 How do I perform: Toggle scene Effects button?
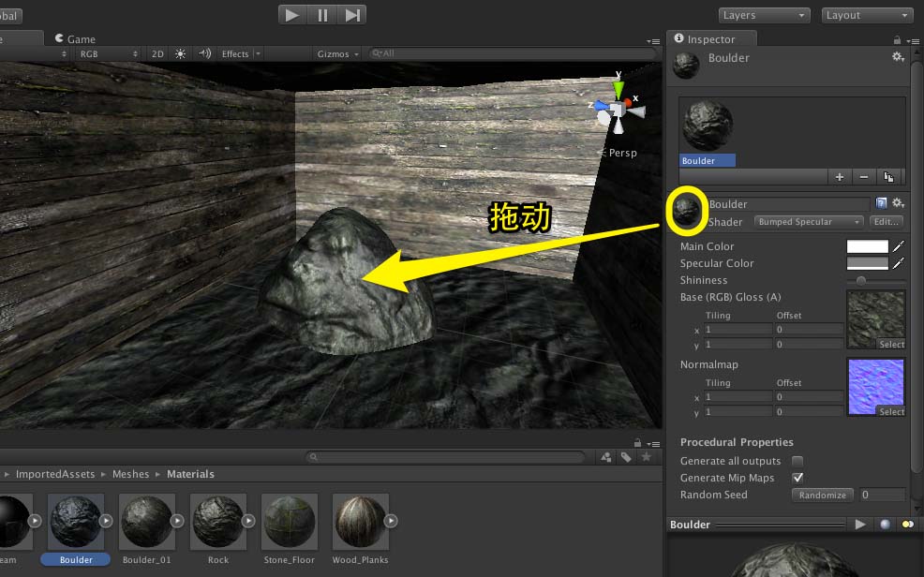(x=235, y=53)
